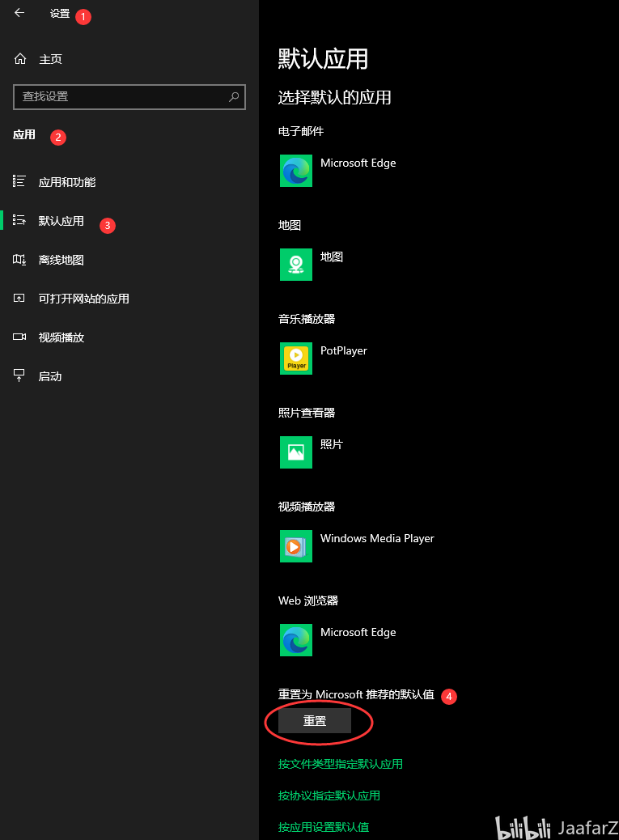The width and height of the screenshot is (619, 840).
Task: Focus the 查找设置 search box
Action: tap(129, 97)
